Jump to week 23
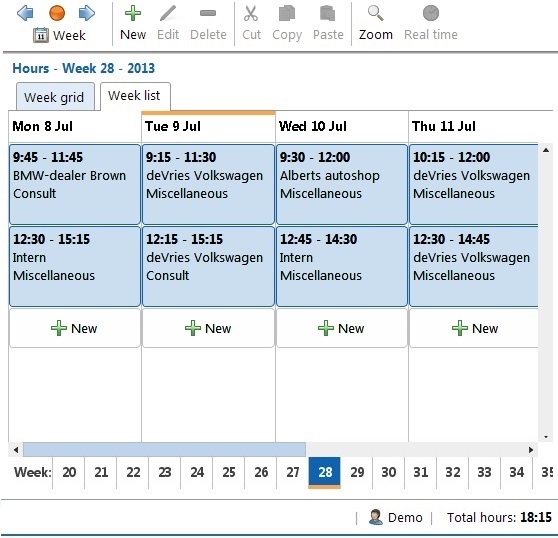Viewport: 558px width, 538px height. (x=165, y=473)
